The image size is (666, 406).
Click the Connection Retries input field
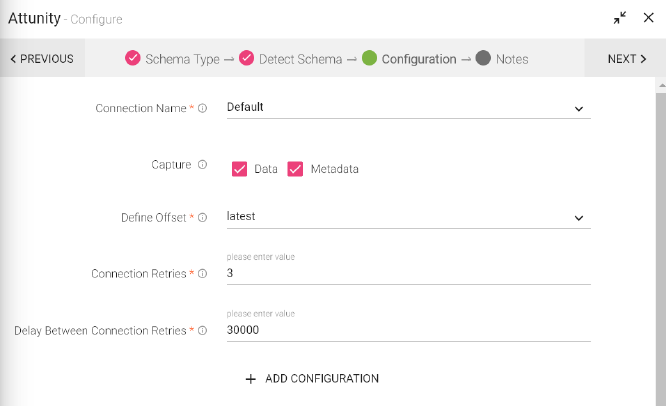pos(408,272)
